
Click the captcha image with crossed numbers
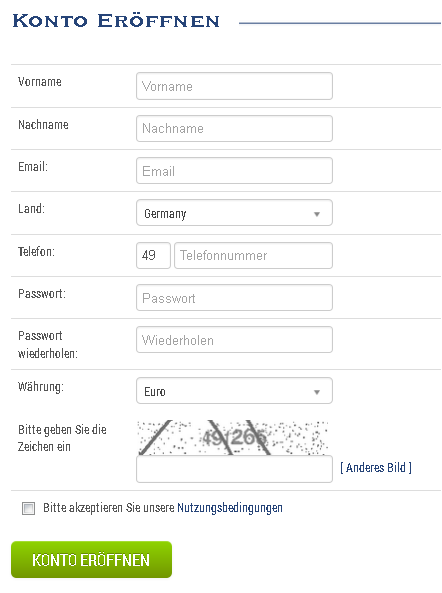233,438
